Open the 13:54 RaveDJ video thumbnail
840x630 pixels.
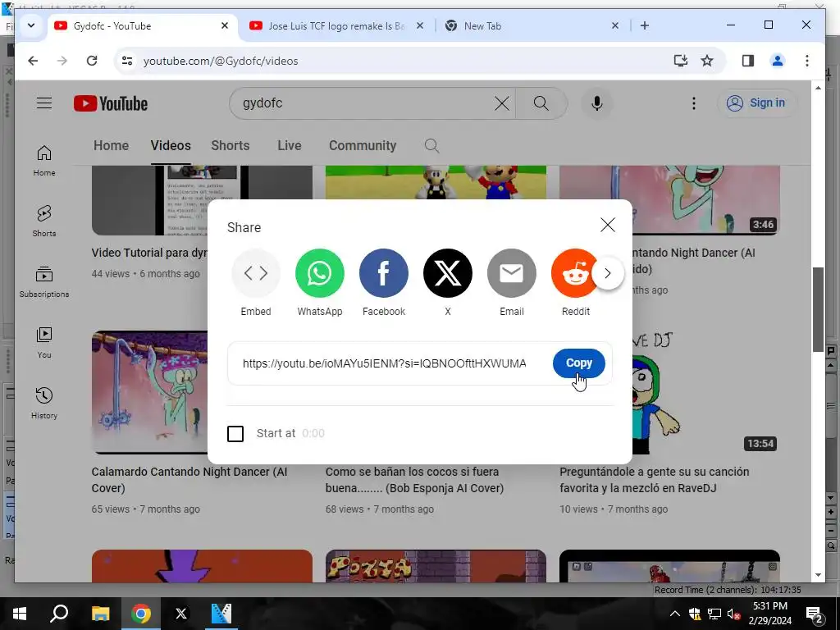[706, 393]
